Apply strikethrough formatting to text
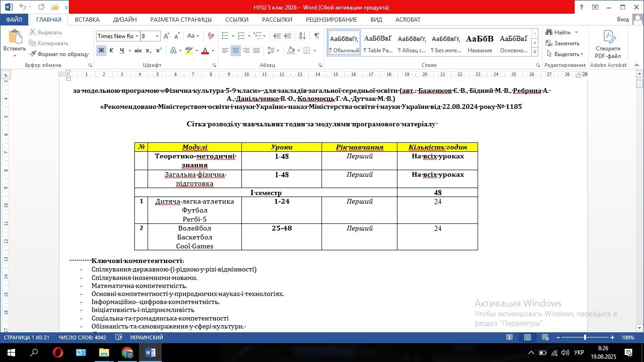Viewport: 644px width, 362px height. (x=138, y=50)
